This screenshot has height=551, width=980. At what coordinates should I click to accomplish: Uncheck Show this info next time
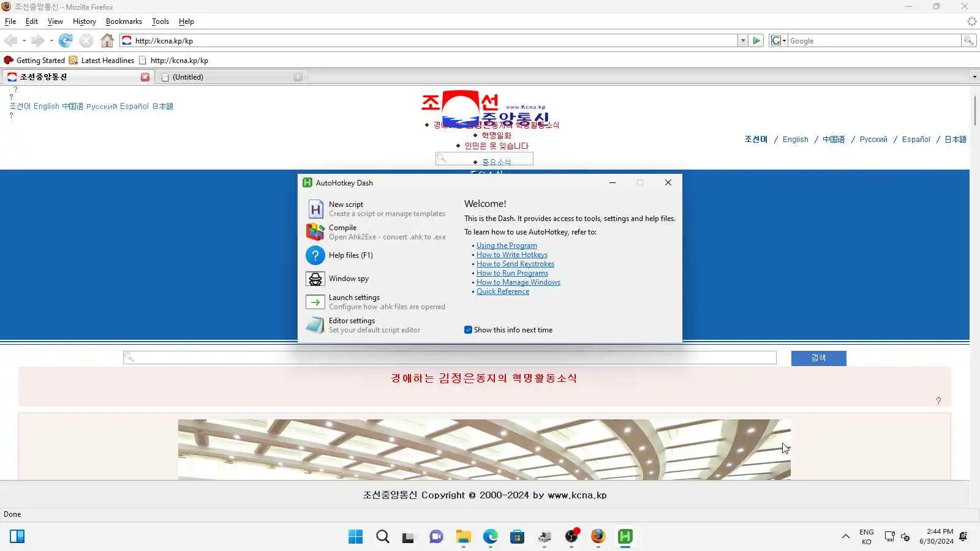pyautogui.click(x=468, y=330)
